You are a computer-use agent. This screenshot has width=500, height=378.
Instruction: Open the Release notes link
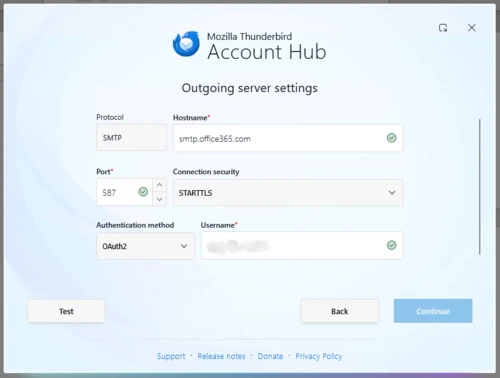[221, 356]
